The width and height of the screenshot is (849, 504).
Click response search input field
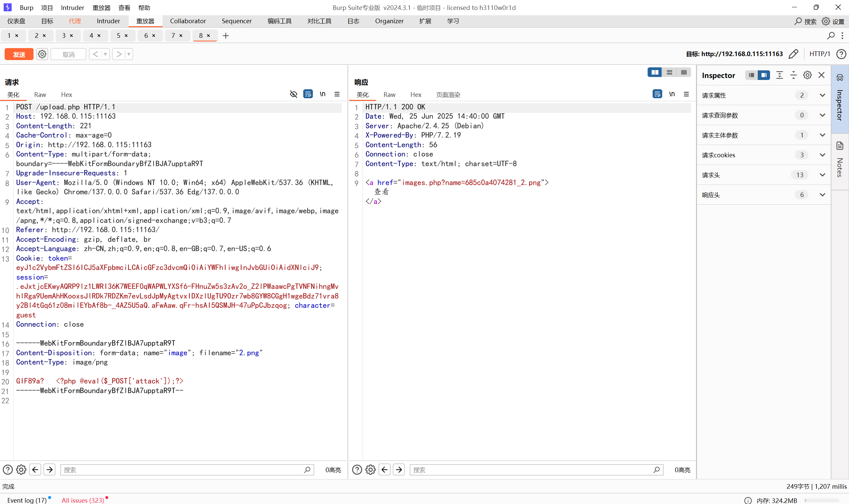(536, 470)
